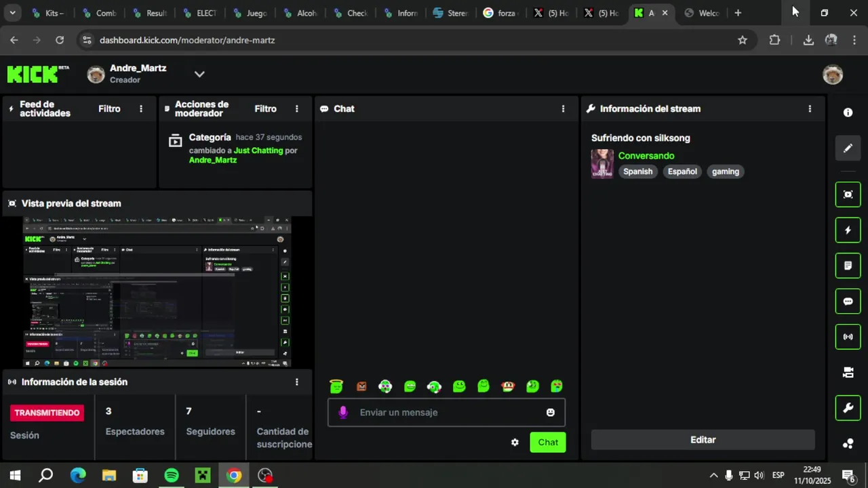This screenshot has height=488, width=868.
Task: Click the Spanish tag
Action: click(x=637, y=171)
